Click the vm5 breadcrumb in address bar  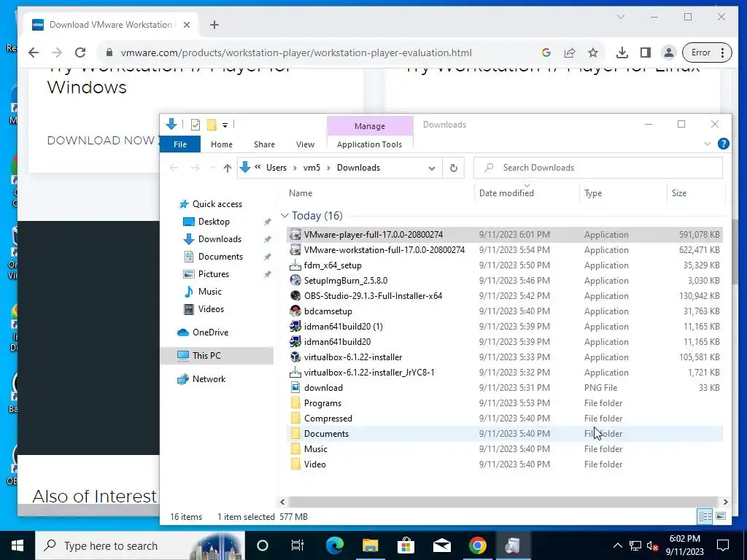pos(311,168)
